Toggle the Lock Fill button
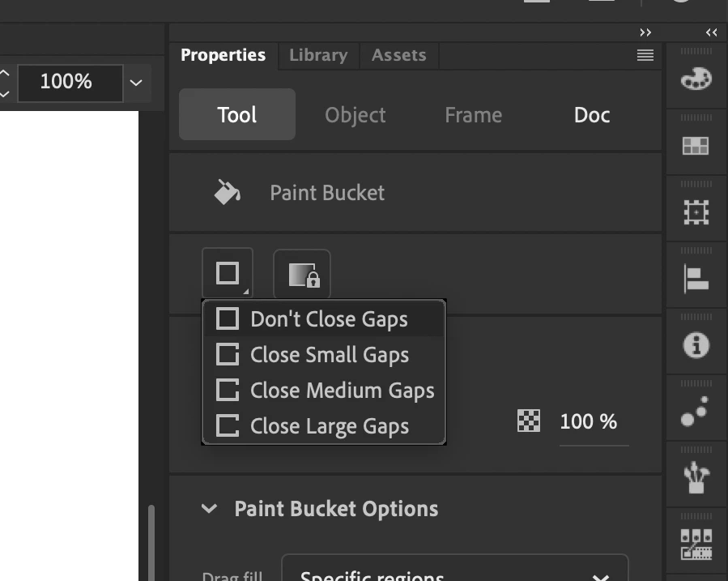This screenshot has height=581, width=728. 302,274
